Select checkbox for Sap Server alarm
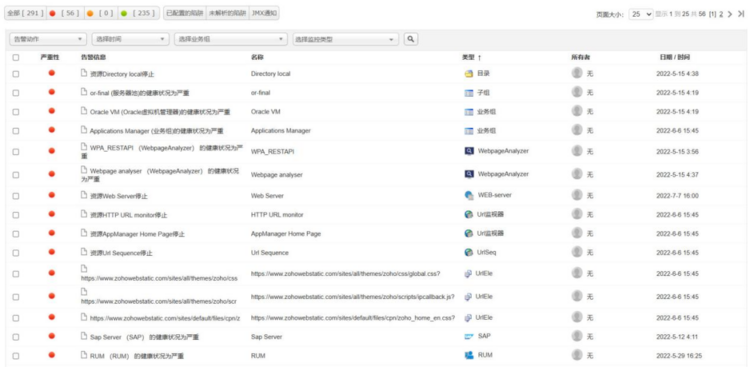This screenshot has width=750, height=367. [x=16, y=337]
